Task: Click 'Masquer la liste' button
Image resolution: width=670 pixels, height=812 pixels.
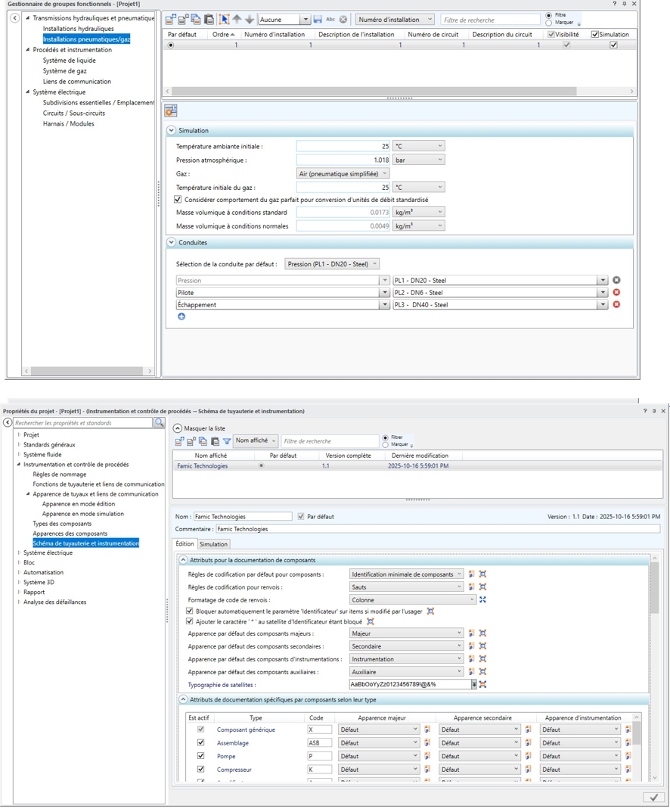Action: 178,428
